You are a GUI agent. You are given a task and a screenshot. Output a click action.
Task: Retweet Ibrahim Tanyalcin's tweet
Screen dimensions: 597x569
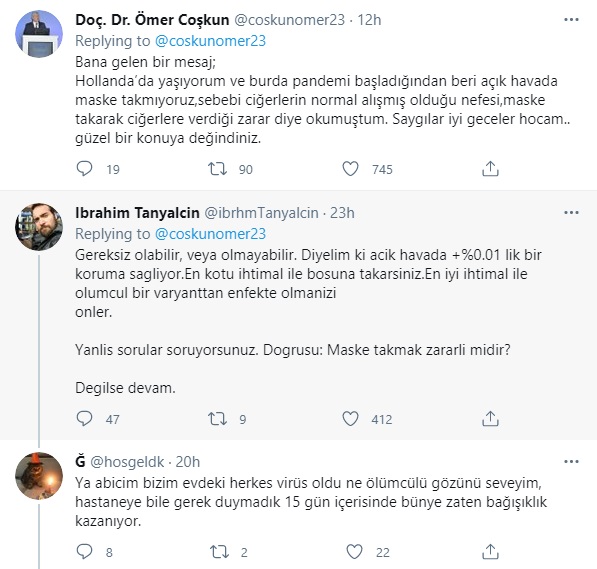[x=217, y=419]
